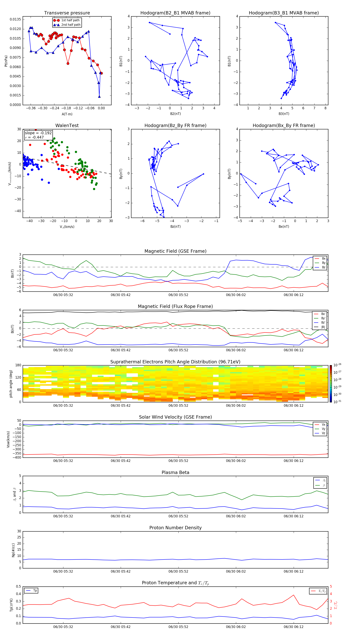Select the '2nd half path' legend entry
The image size is (351, 644).
67,25
